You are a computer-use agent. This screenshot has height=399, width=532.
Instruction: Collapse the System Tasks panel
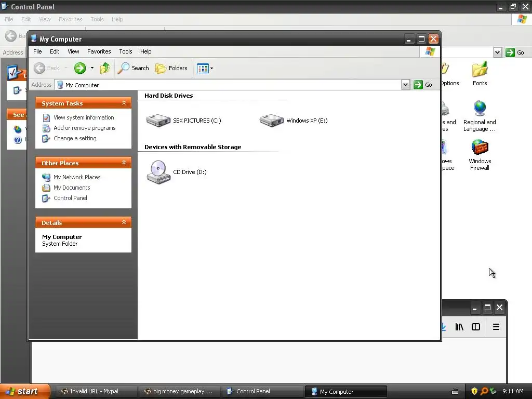click(124, 103)
